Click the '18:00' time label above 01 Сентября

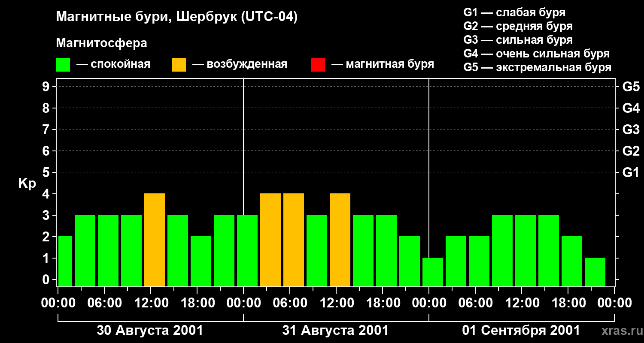click(x=568, y=303)
